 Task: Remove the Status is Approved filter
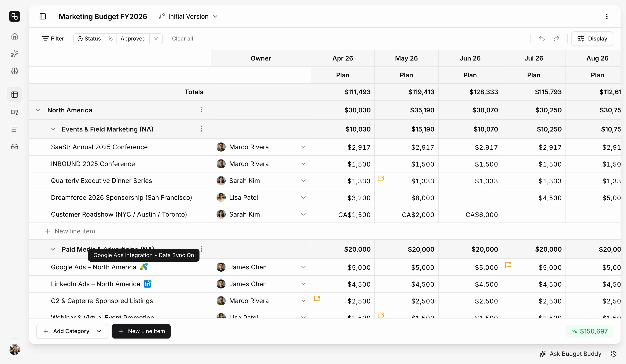point(156,39)
